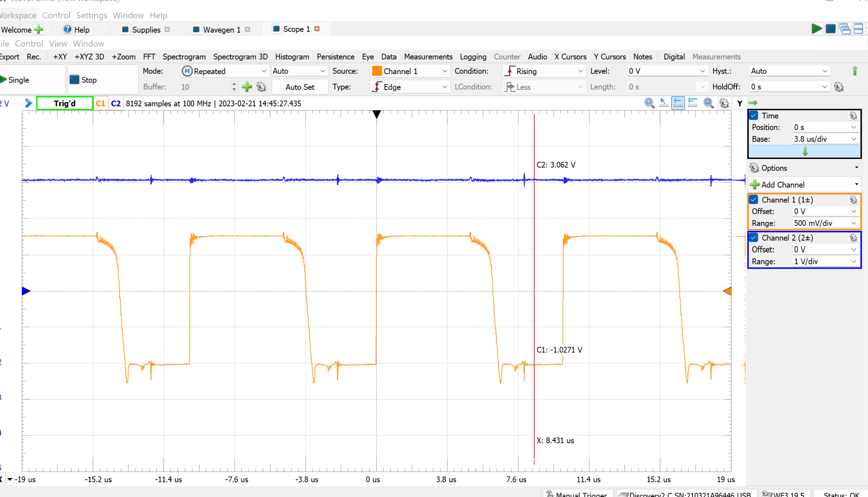The width and height of the screenshot is (868, 497).
Task: Click the zoom magnifier icon in plot toolbar
Action: click(649, 103)
